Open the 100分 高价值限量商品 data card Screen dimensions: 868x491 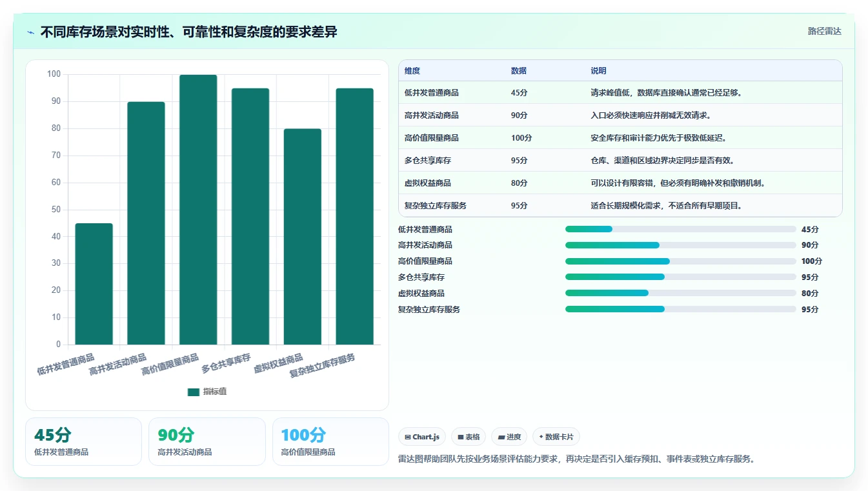click(x=330, y=441)
